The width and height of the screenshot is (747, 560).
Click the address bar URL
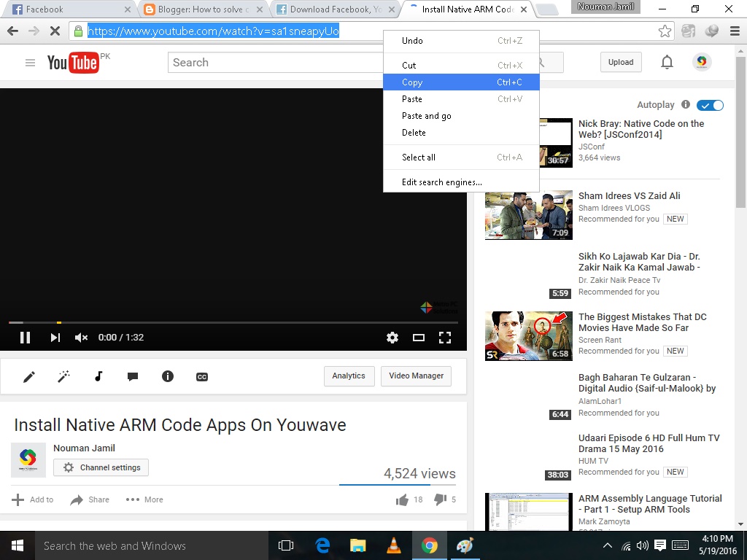[213, 31]
